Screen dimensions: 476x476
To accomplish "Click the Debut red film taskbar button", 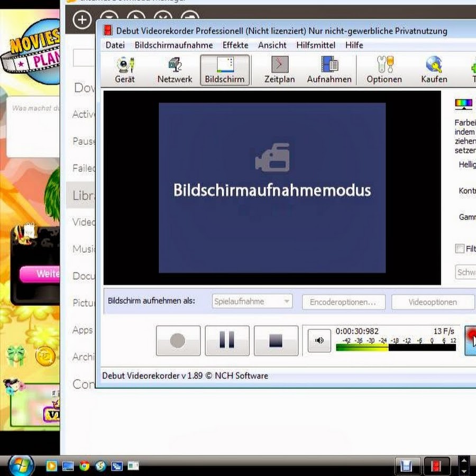I will click(436, 465).
